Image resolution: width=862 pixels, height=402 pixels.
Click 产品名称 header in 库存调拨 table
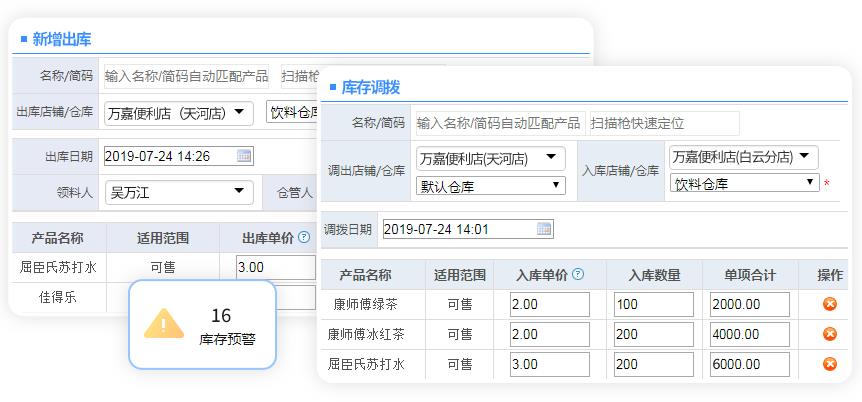[x=365, y=275]
